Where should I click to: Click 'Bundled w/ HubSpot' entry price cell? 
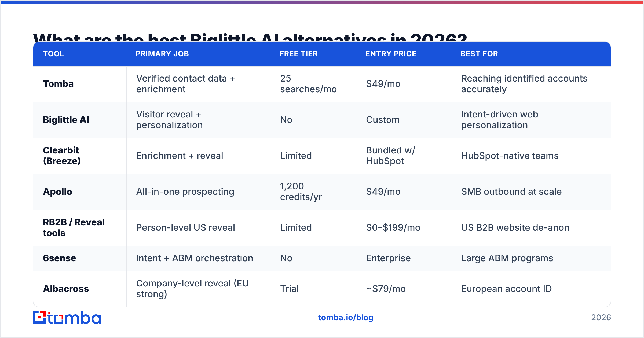(404, 156)
